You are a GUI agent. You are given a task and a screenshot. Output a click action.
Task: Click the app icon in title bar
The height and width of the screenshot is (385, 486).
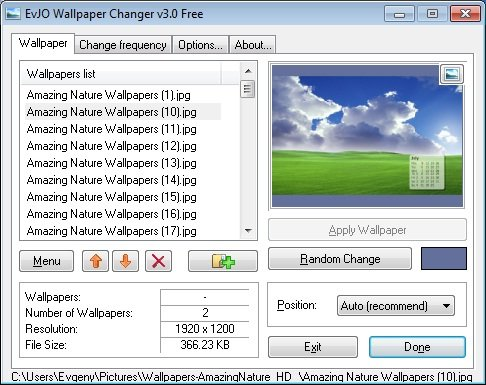point(13,14)
